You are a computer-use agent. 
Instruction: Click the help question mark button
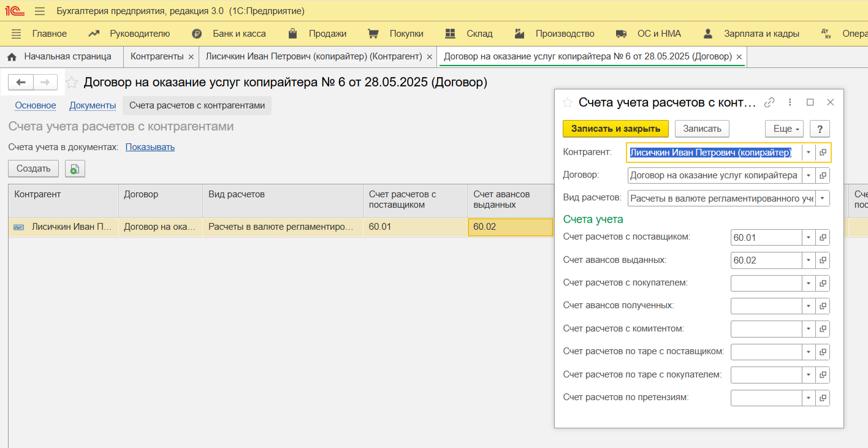(x=820, y=129)
